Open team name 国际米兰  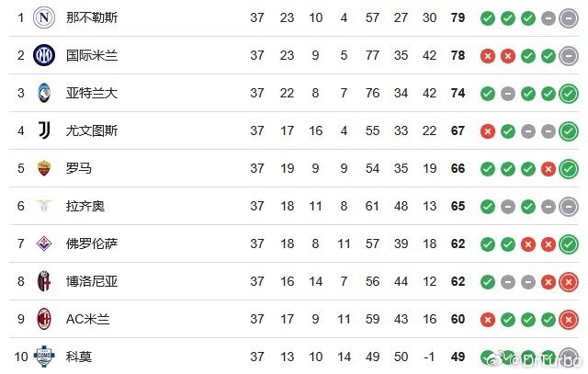click(92, 55)
